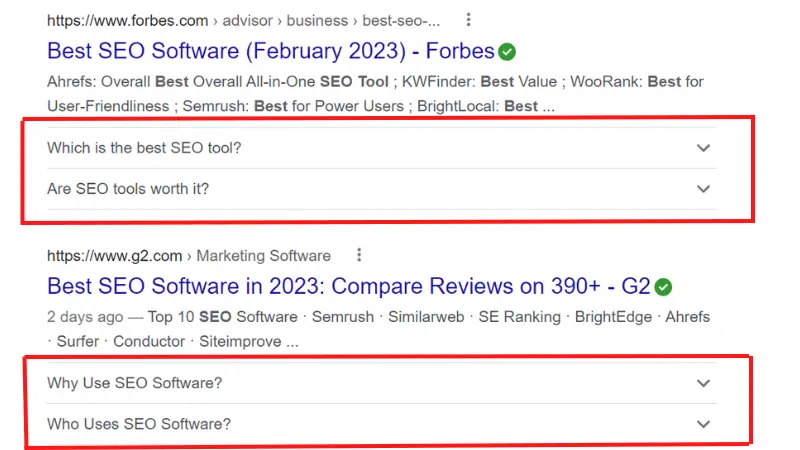Click 'Why Use SEO Software?' question
Image resolution: width=800 pixels, height=450 pixels.
(x=135, y=383)
